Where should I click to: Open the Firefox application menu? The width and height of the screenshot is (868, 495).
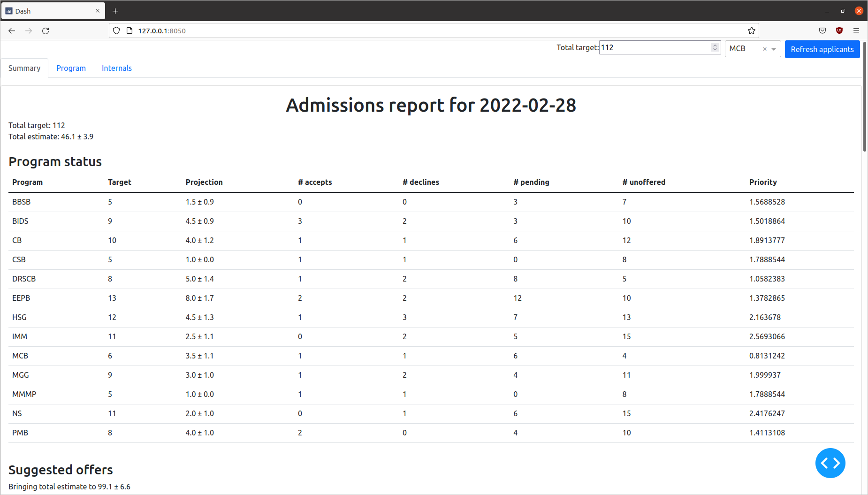(x=856, y=30)
